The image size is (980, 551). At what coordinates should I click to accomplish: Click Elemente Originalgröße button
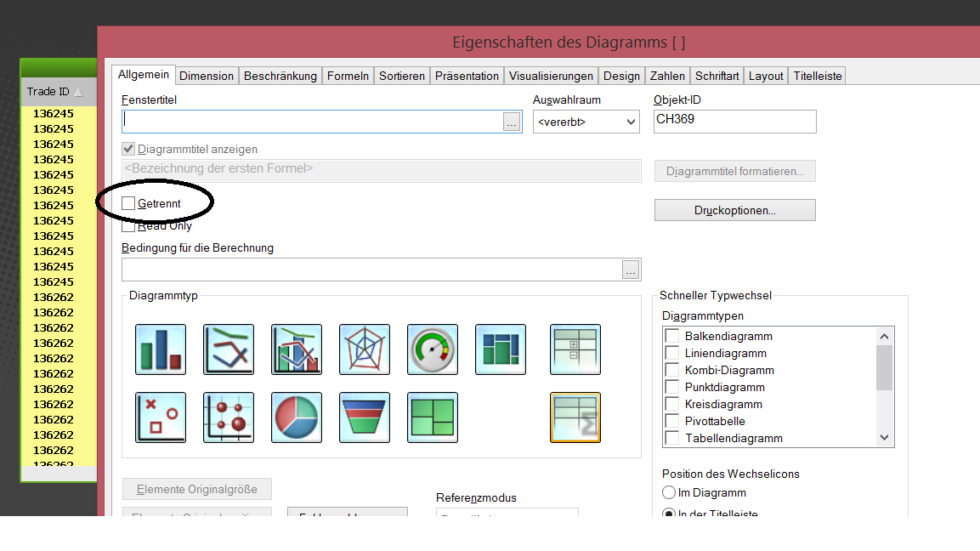[197, 489]
